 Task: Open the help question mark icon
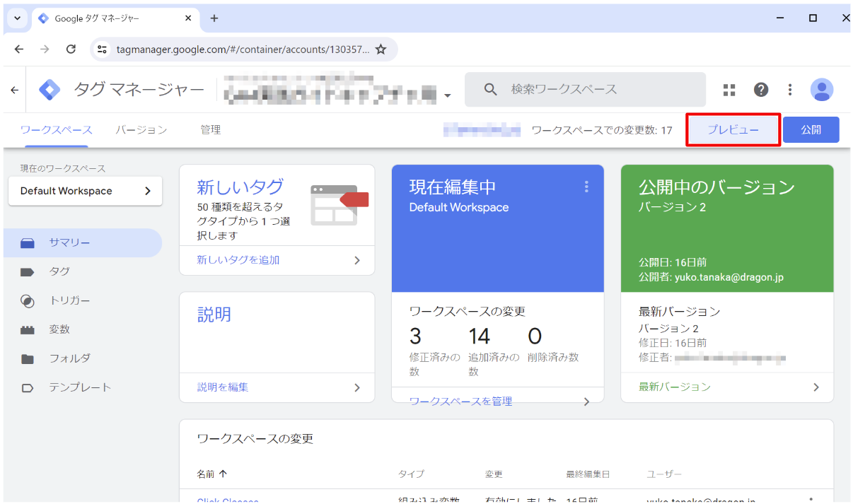[761, 90]
